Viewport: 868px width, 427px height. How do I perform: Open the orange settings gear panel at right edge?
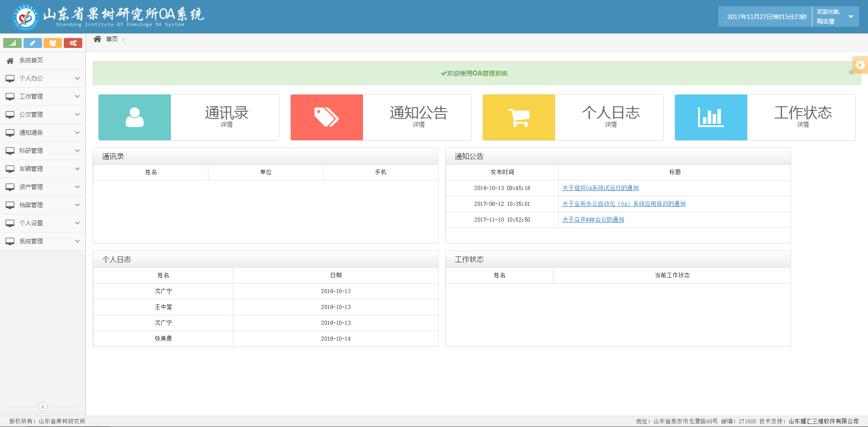point(860,65)
